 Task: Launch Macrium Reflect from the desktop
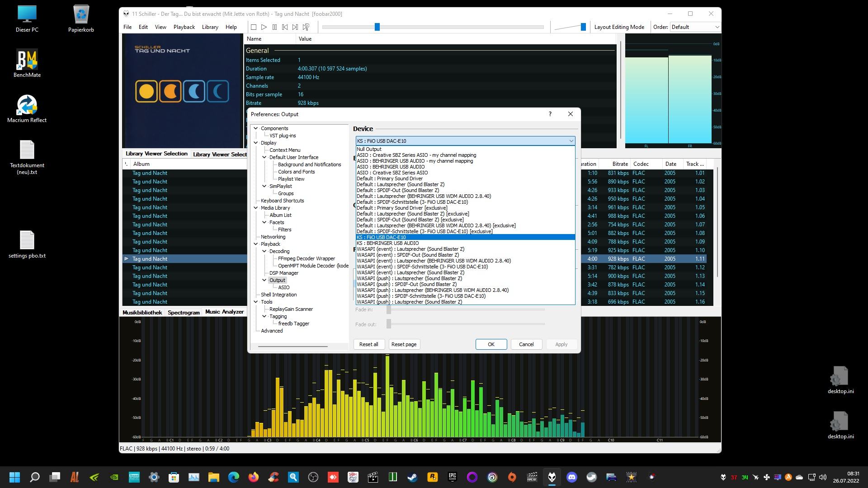coord(27,109)
